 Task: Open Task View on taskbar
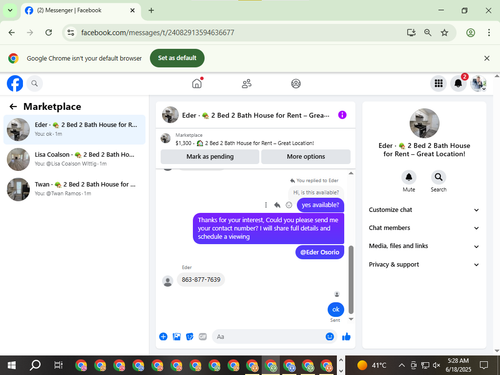(58, 366)
